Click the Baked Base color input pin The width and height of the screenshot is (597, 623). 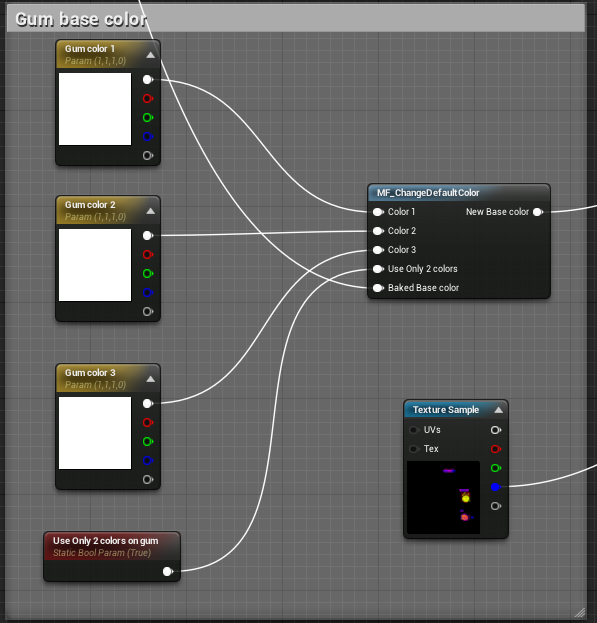tap(378, 288)
